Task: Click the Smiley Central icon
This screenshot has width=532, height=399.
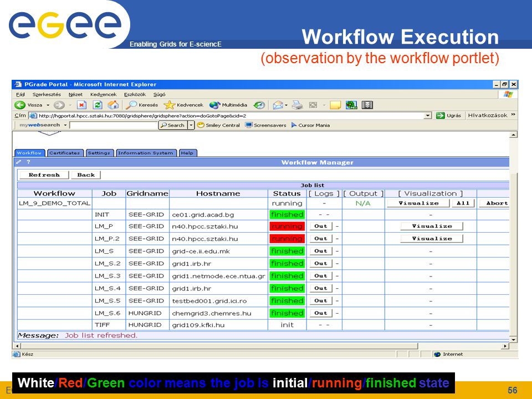Action: point(201,125)
